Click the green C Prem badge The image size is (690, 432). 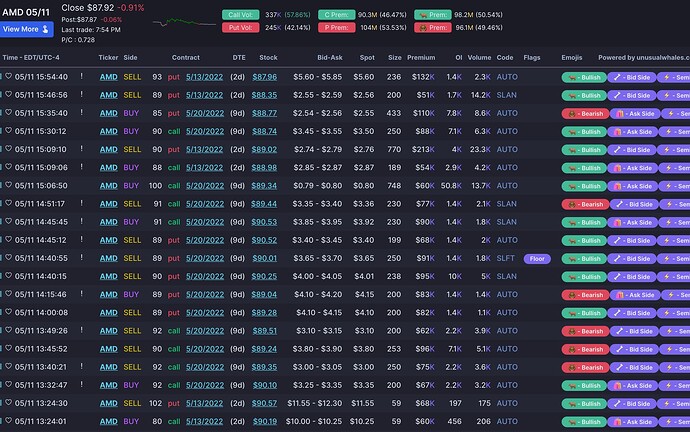click(x=337, y=15)
